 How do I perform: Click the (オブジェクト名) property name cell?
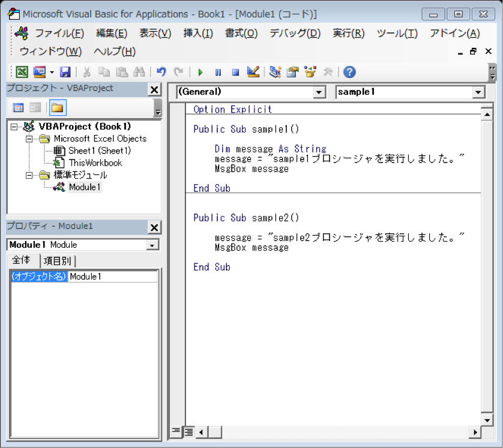(x=39, y=276)
